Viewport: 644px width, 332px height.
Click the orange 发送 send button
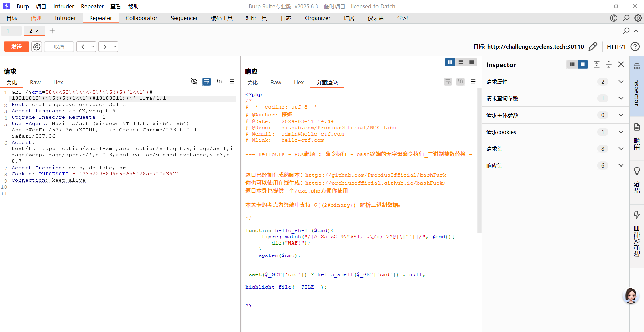pyautogui.click(x=16, y=47)
